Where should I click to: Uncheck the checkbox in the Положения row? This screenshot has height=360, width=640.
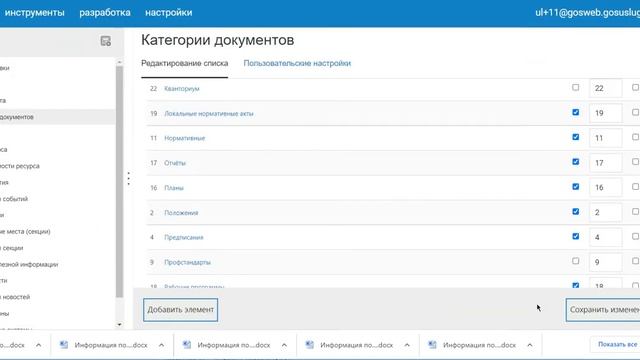pyautogui.click(x=576, y=211)
